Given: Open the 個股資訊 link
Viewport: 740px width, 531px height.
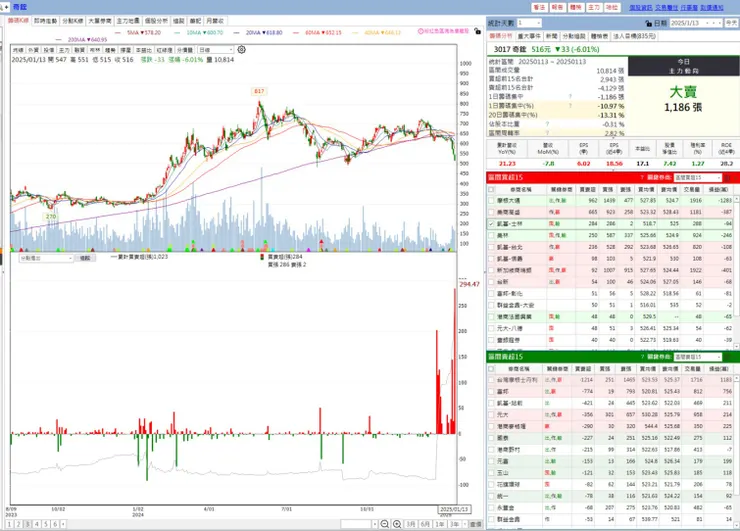Looking at the screenshot, I should point(640,8).
